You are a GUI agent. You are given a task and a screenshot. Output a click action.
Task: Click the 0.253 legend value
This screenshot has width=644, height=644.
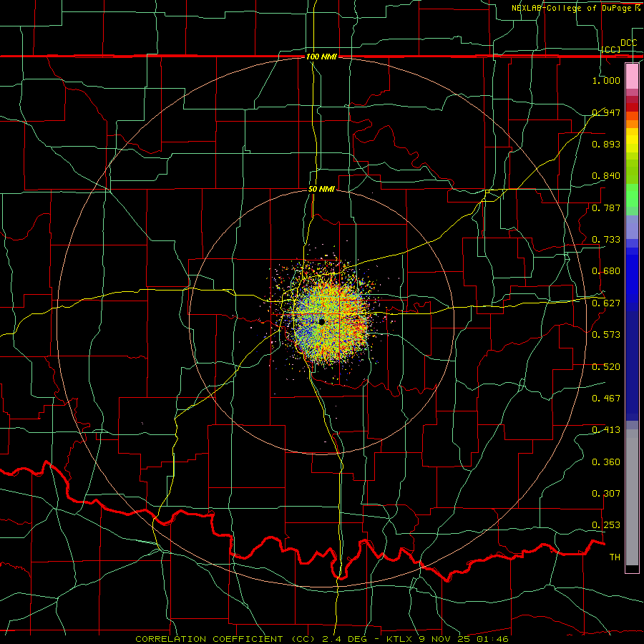(606, 525)
